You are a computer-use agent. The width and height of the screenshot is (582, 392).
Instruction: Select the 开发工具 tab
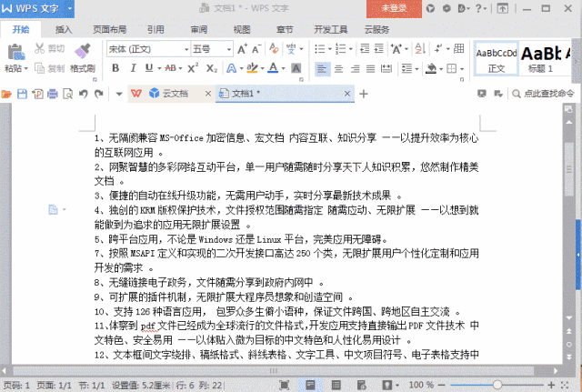tap(330, 29)
